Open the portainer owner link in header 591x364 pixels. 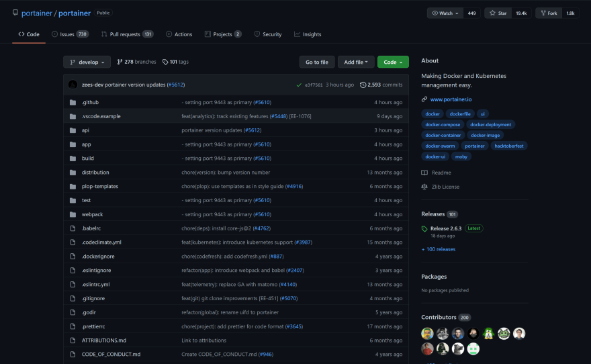[x=36, y=13]
